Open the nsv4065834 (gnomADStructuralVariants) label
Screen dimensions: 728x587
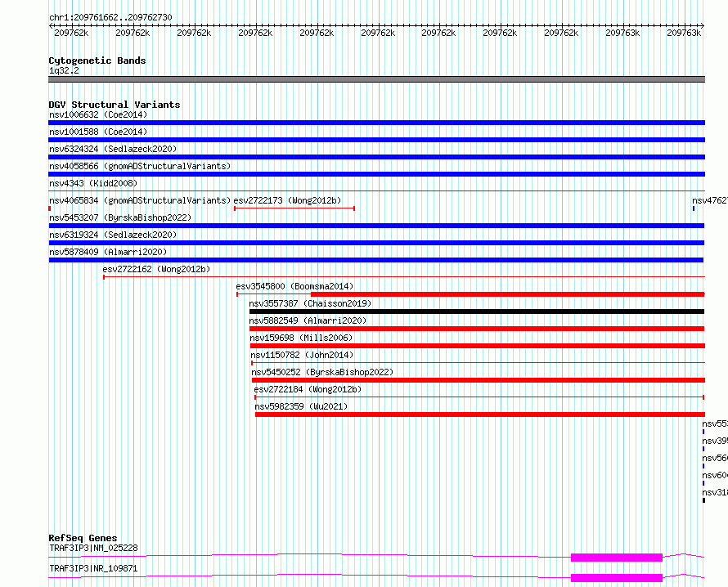pos(140,200)
